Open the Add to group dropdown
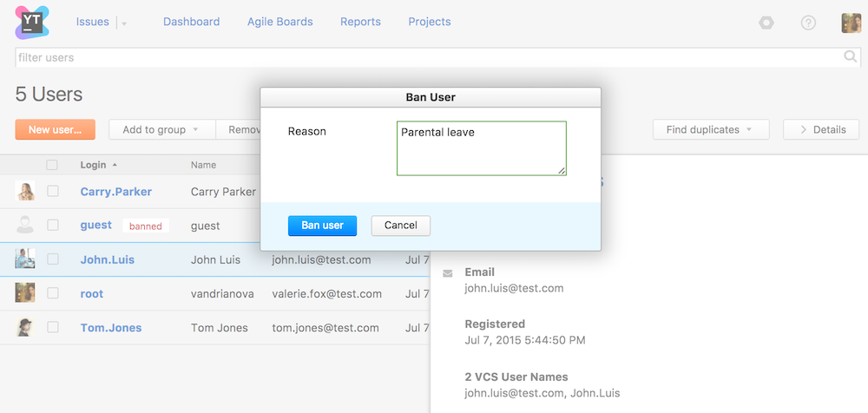868x413 pixels. point(161,130)
